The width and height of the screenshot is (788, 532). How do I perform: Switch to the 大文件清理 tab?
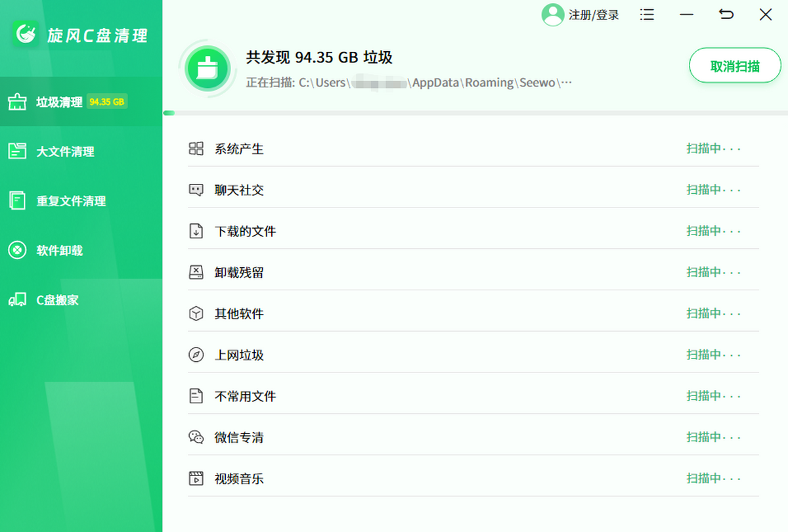[x=81, y=151]
